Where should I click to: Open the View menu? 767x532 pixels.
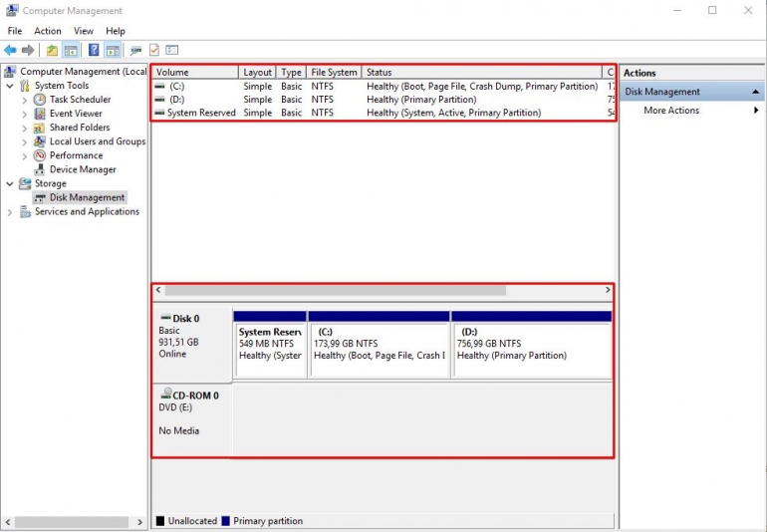click(84, 31)
